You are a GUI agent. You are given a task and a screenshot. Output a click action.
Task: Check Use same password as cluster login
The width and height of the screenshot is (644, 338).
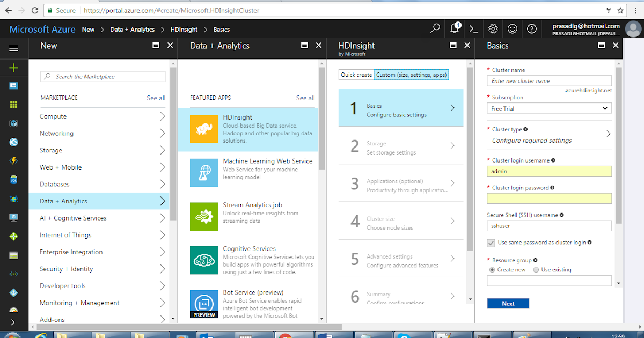491,243
